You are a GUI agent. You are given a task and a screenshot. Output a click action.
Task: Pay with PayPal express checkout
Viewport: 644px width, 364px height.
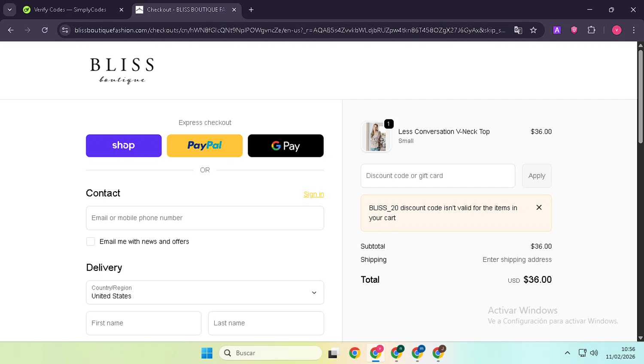pos(205,146)
